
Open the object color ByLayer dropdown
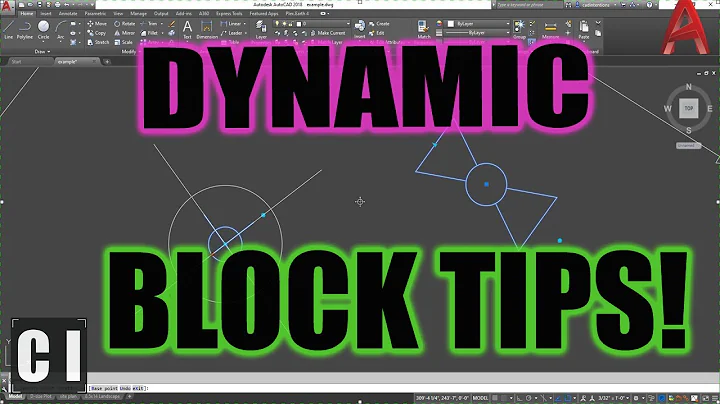pyautogui.click(x=478, y=23)
